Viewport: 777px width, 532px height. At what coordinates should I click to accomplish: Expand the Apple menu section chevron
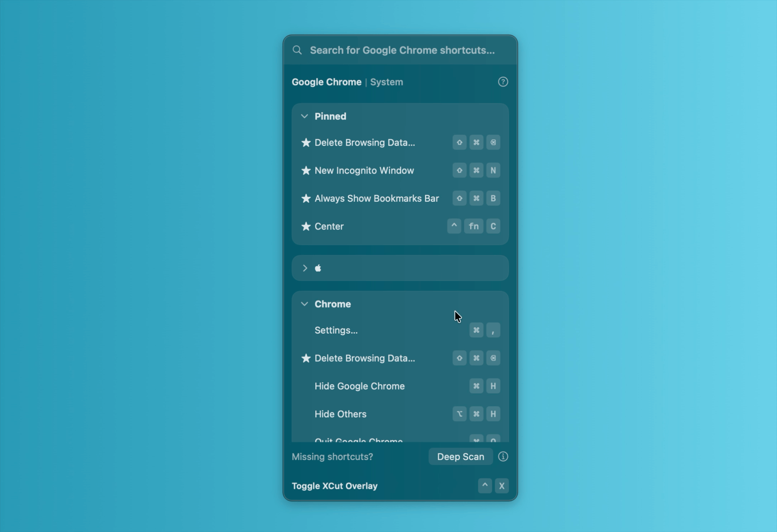coord(305,268)
